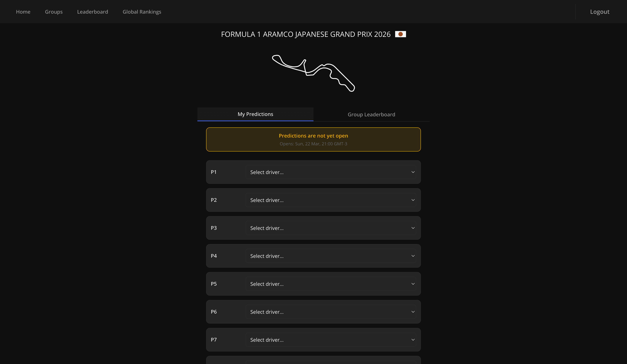View Global Rankings

point(142,12)
